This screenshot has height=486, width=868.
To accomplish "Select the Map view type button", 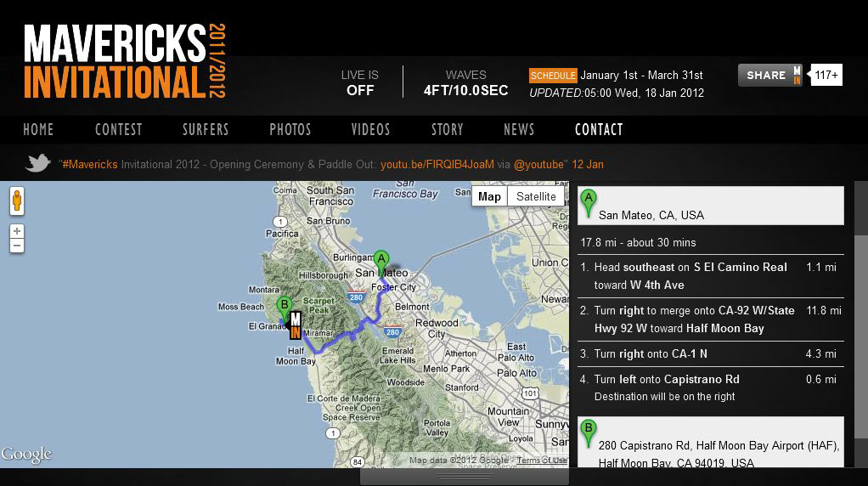I will [489, 196].
